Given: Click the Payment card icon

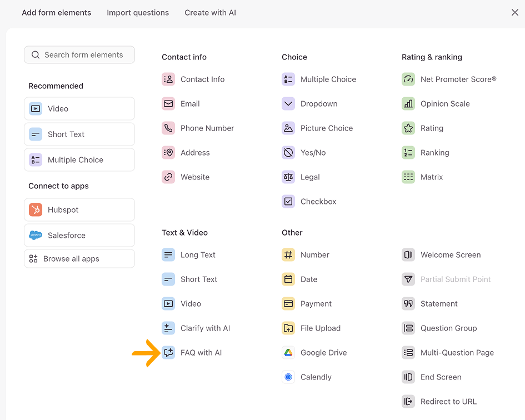Looking at the screenshot, I should point(288,303).
